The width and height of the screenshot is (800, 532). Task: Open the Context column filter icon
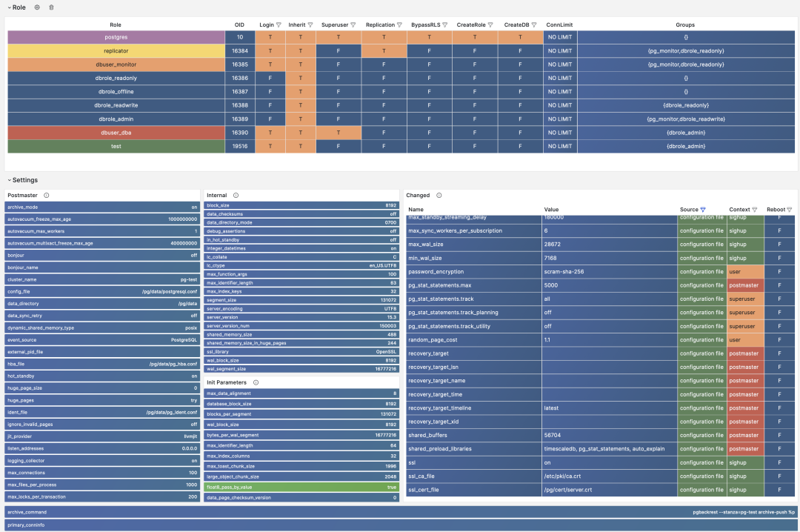pos(755,210)
